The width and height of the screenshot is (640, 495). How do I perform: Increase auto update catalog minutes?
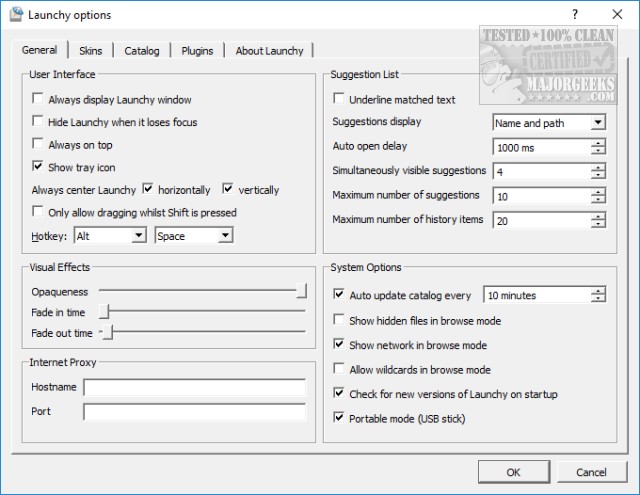point(598,291)
